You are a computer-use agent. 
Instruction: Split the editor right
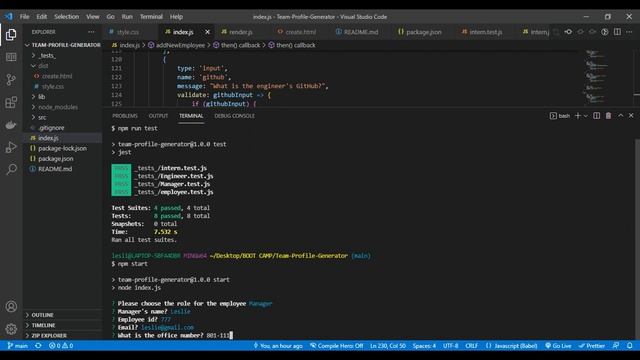[617, 32]
